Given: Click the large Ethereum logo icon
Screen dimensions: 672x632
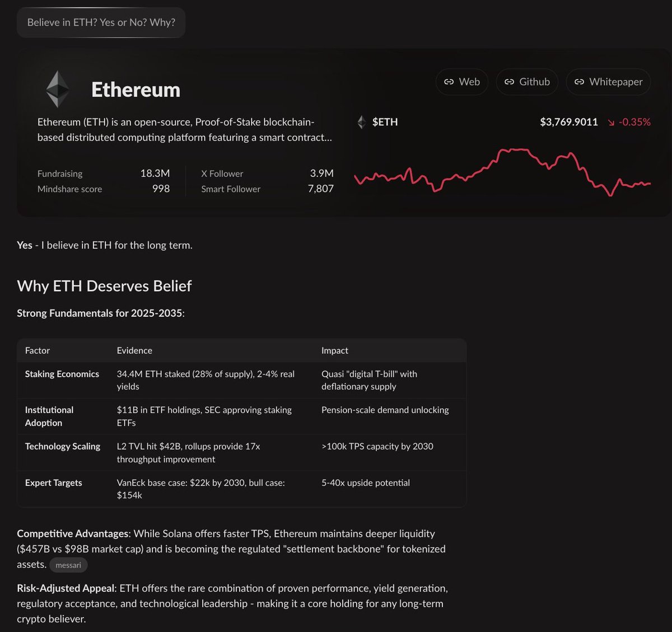Looking at the screenshot, I should pos(58,89).
